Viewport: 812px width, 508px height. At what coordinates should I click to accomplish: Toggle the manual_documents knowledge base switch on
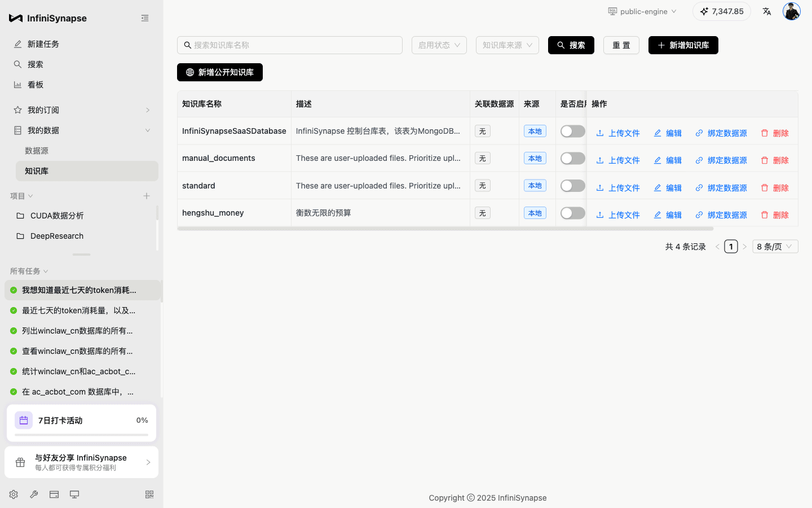(572, 159)
